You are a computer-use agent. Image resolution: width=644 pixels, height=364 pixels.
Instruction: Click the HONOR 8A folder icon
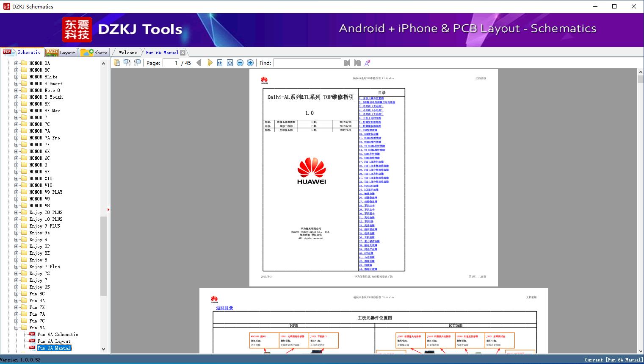(24, 63)
